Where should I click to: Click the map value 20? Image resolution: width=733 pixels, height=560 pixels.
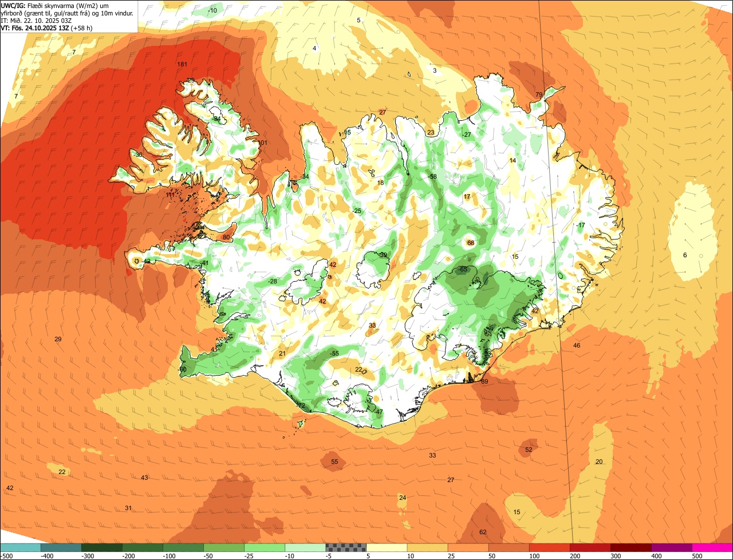(599, 462)
